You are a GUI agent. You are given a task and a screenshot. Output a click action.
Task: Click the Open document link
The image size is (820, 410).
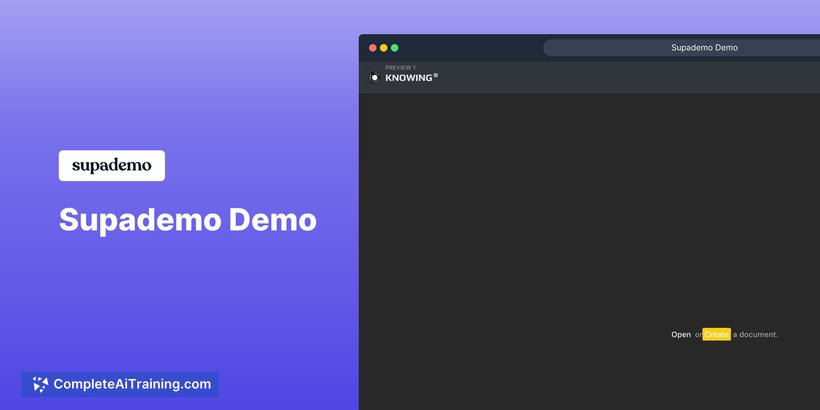tap(681, 335)
